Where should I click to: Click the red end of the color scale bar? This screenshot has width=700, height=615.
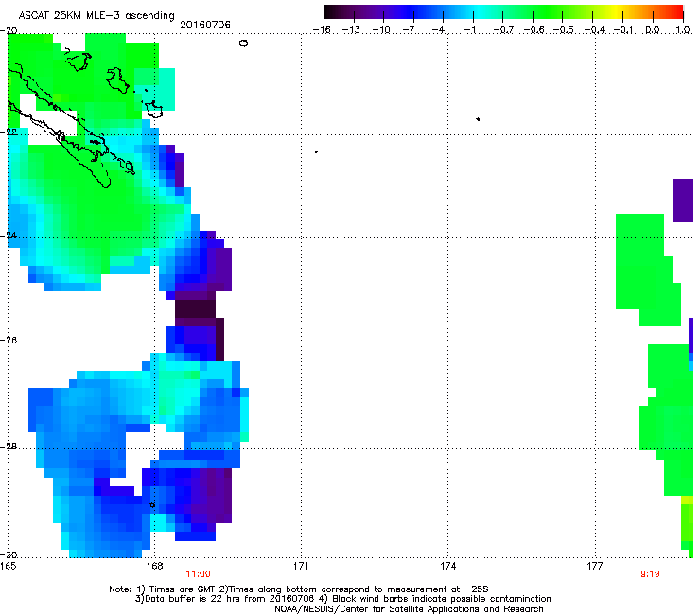(x=674, y=12)
